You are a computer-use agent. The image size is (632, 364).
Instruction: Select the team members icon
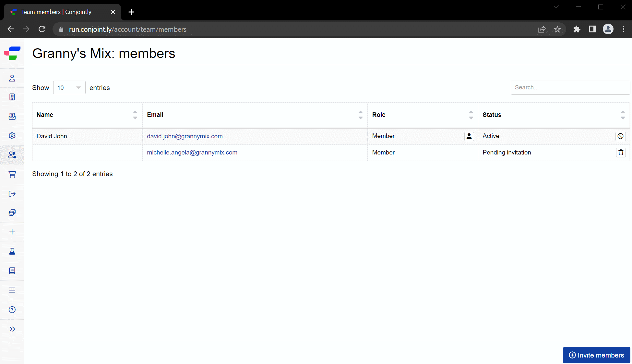coord(12,155)
